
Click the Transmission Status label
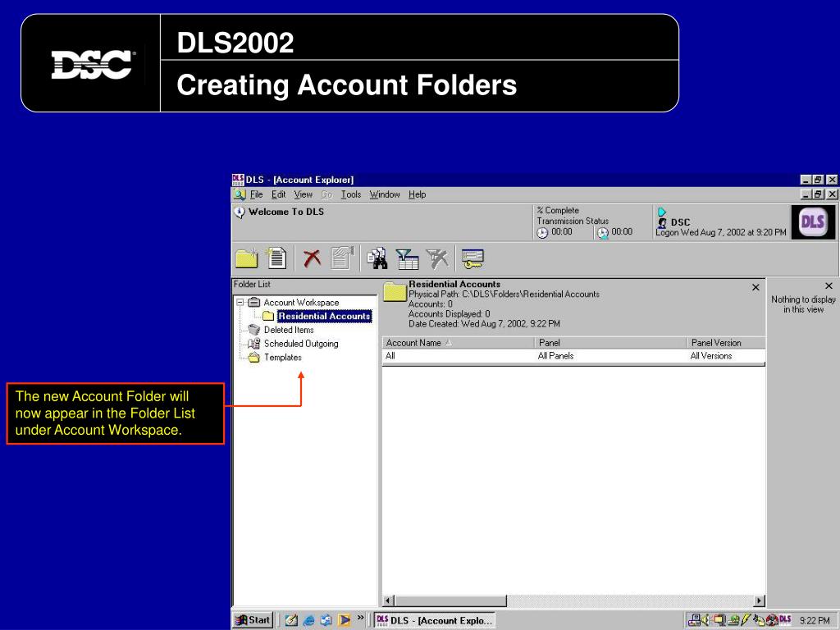click(x=573, y=221)
